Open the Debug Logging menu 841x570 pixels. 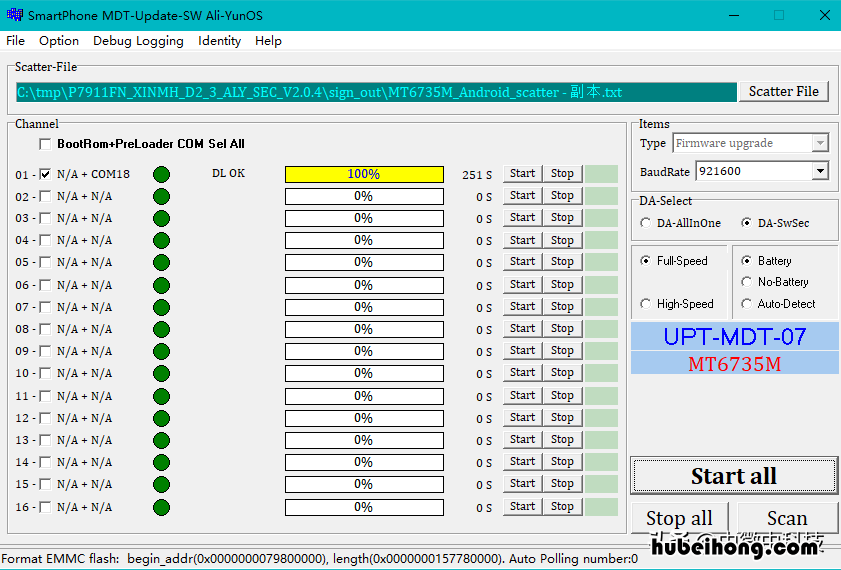click(138, 41)
